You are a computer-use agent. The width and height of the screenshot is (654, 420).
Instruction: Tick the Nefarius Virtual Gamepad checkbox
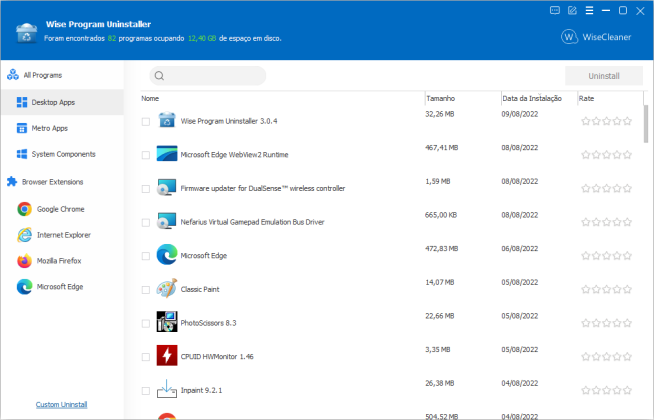coord(146,223)
